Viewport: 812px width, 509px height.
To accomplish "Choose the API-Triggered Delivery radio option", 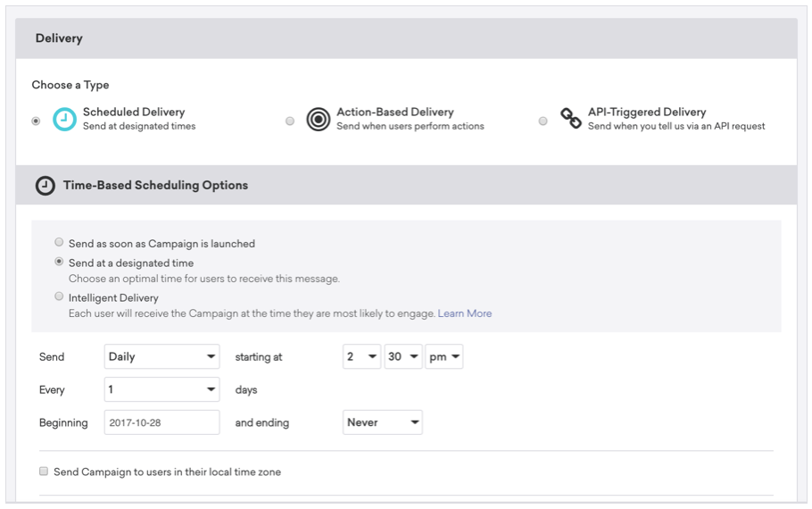I will (x=543, y=121).
